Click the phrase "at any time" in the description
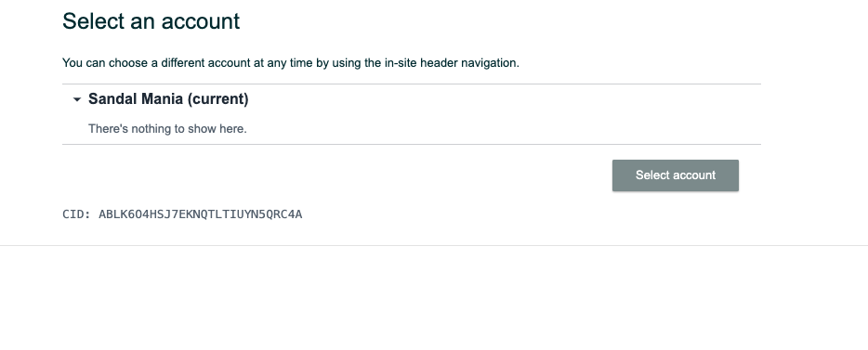The height and width of the screenshot is (350, 868). [283, 63]
